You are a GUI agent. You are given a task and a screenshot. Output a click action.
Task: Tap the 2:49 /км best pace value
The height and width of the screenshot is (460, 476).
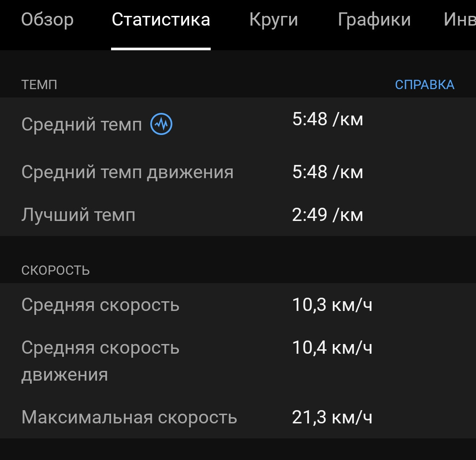coord(327,214)
